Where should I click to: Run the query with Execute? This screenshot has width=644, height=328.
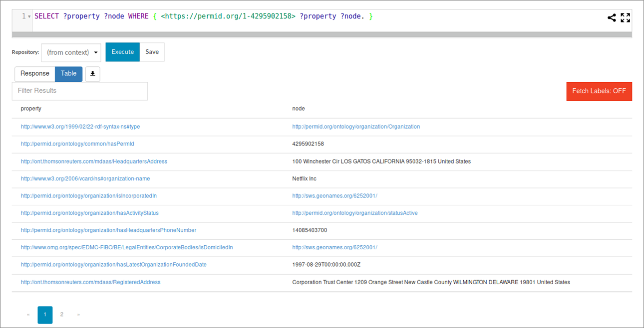point(123,52)
